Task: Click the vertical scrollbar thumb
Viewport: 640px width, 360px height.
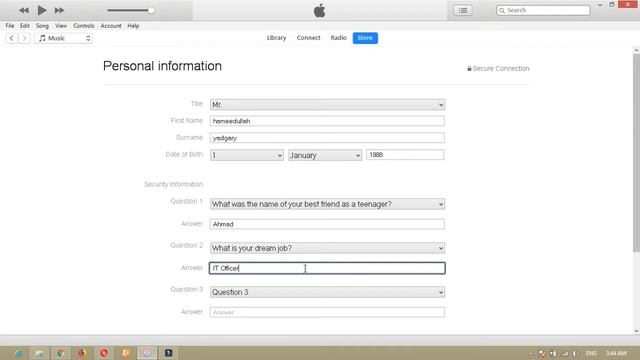Action: pos(636,152)
